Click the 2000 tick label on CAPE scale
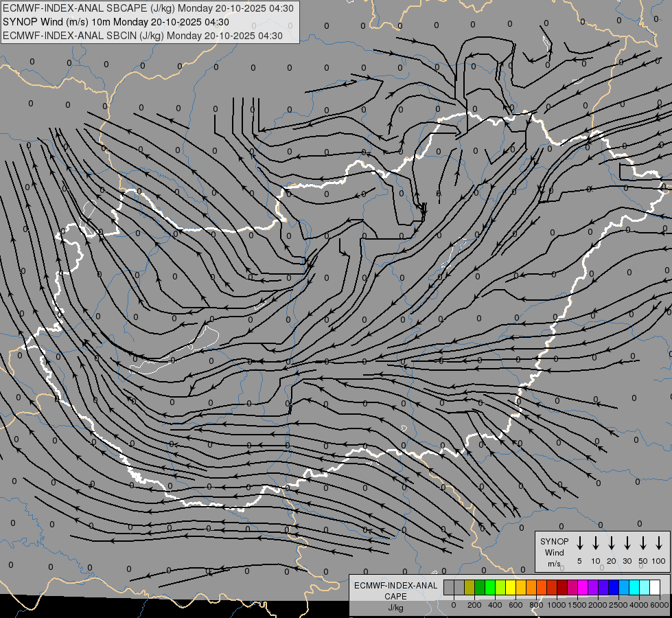Screen dimensions: 672x618 click(598, 605)
